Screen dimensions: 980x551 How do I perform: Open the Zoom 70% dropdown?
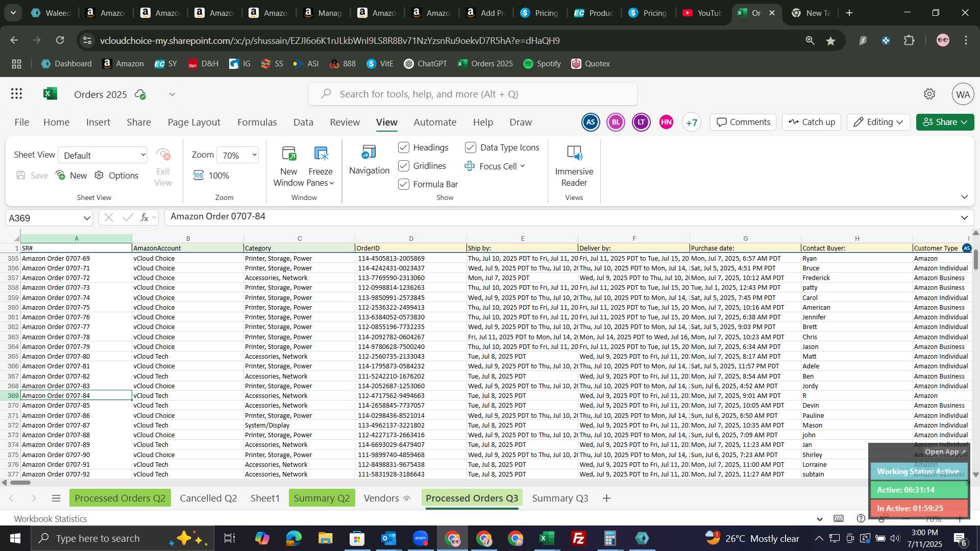pos(238,155)
